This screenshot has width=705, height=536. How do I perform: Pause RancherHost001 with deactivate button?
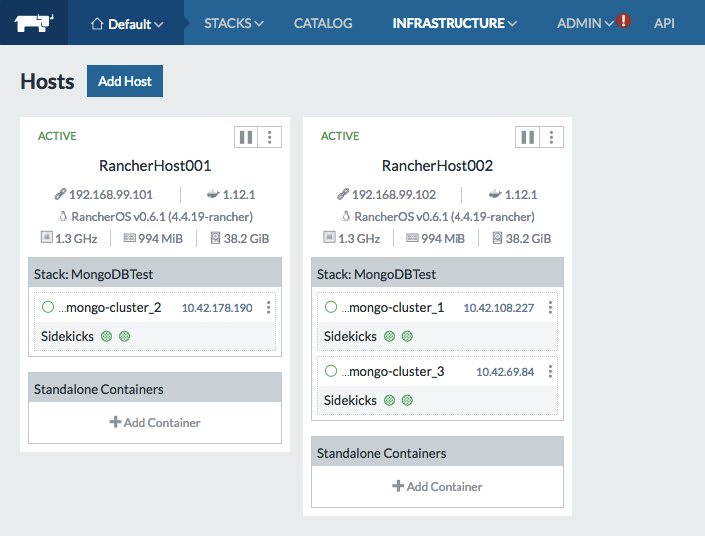(x=246, y=137)
